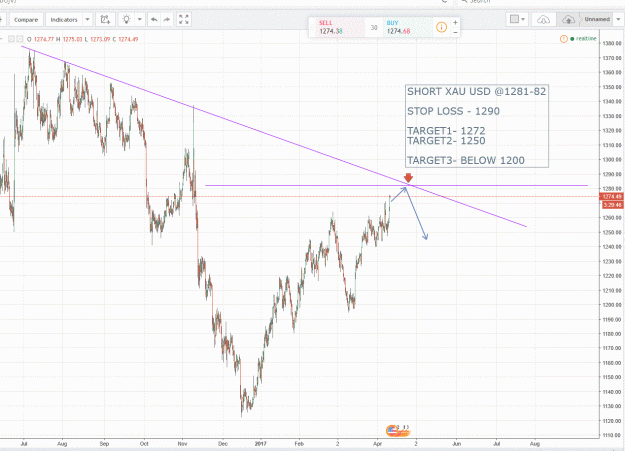Click the open value 1274.77

point(44,39)
